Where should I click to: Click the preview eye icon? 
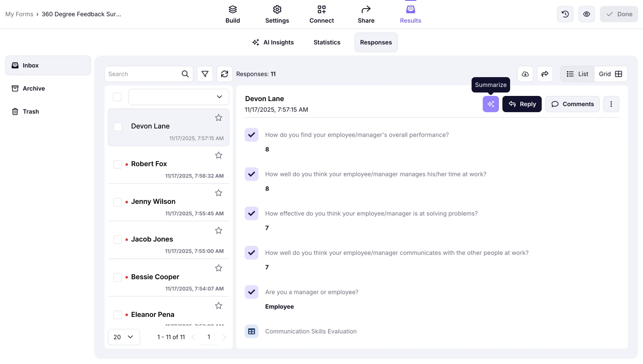pyautogui.click(x=586, y=14)
